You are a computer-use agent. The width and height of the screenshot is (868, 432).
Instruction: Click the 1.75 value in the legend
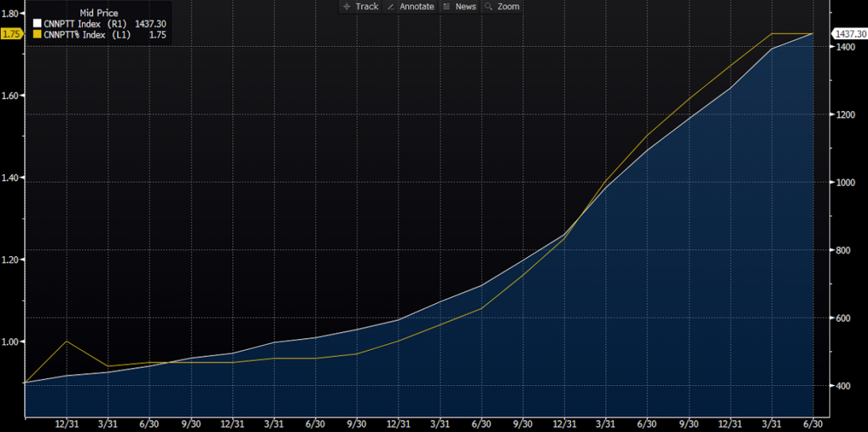click(x=157, y=34)
